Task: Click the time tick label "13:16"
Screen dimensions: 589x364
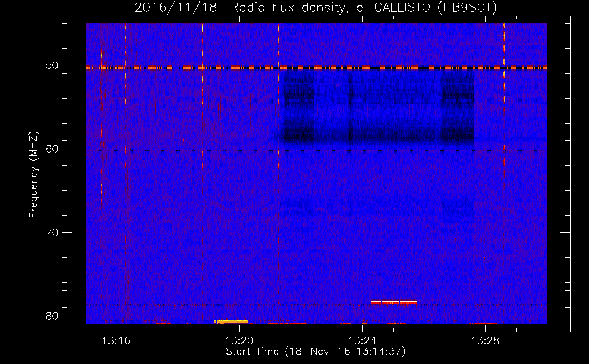Action: (x=116, y=341)
